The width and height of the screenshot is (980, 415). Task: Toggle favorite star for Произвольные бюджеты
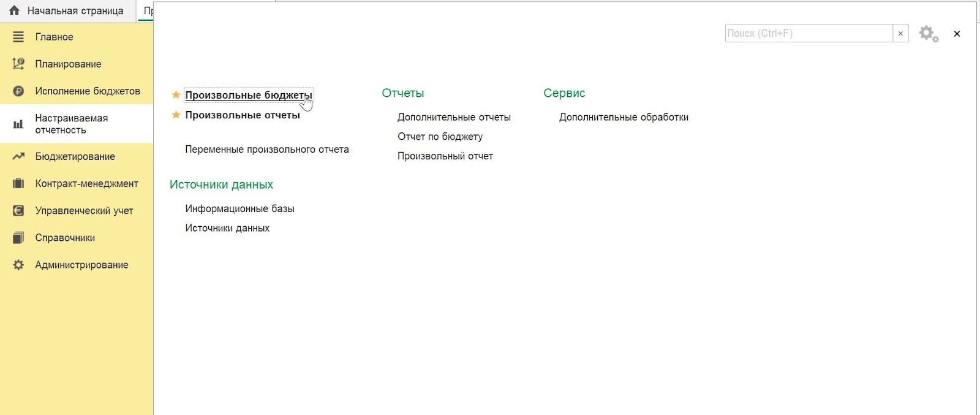click(176, 95)
